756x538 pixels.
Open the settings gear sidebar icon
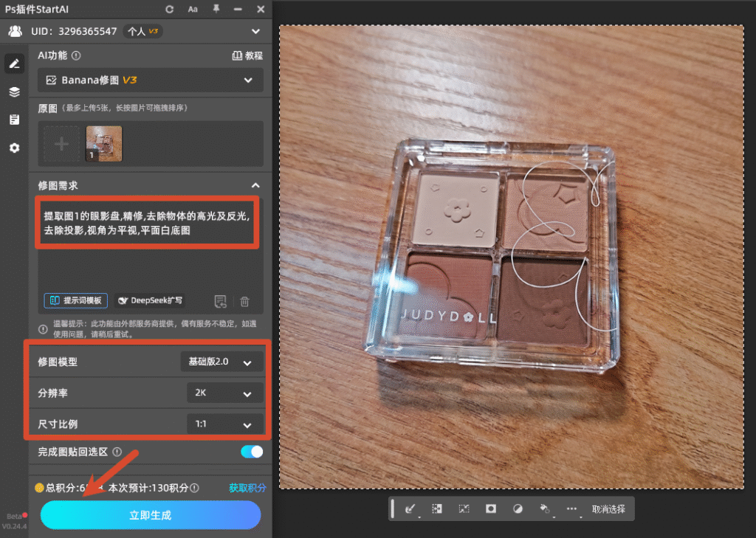pyautogui.click(x=15, y=148)
